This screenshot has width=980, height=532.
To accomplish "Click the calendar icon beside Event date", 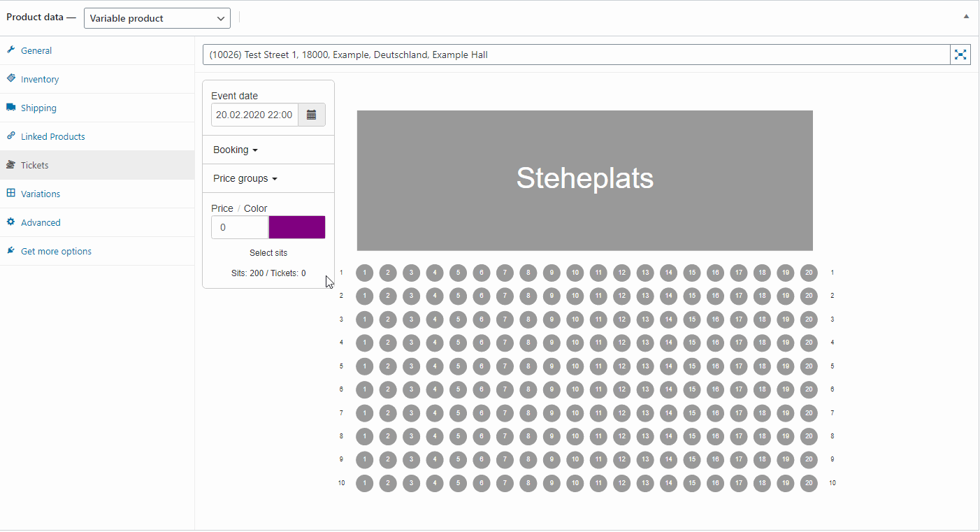I will (x=312, y=115).
